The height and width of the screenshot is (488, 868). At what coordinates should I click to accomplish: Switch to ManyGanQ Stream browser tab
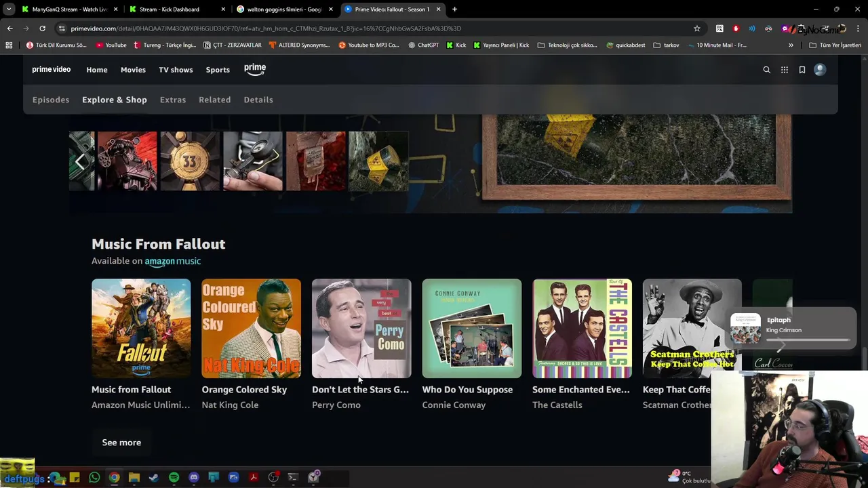tap(70, 9)
